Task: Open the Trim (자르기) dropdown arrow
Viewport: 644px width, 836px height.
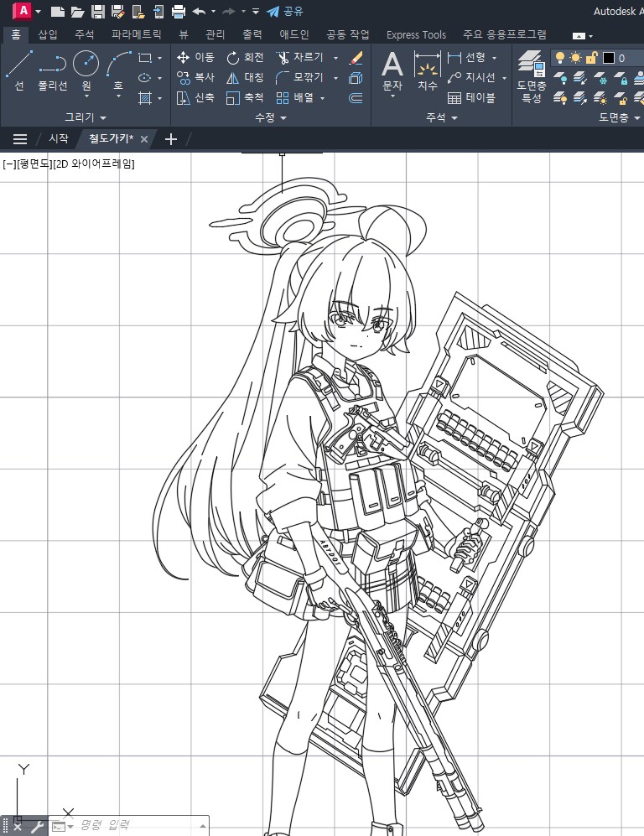Action: (336, 58)
